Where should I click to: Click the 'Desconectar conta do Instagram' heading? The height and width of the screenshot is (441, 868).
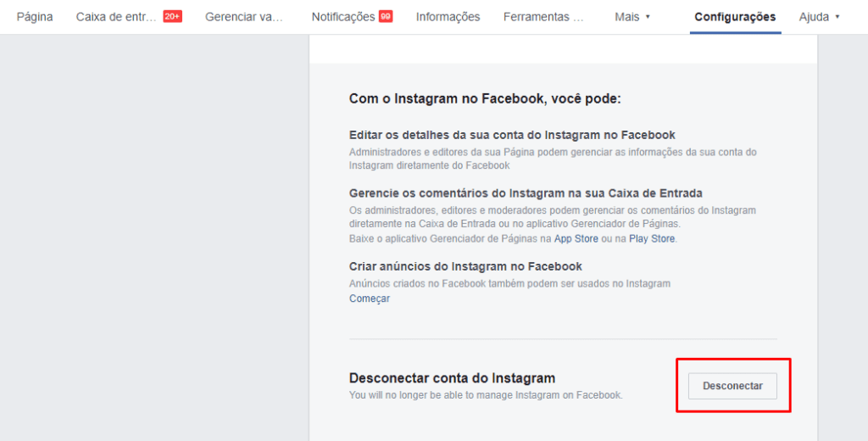coord(452,378)
